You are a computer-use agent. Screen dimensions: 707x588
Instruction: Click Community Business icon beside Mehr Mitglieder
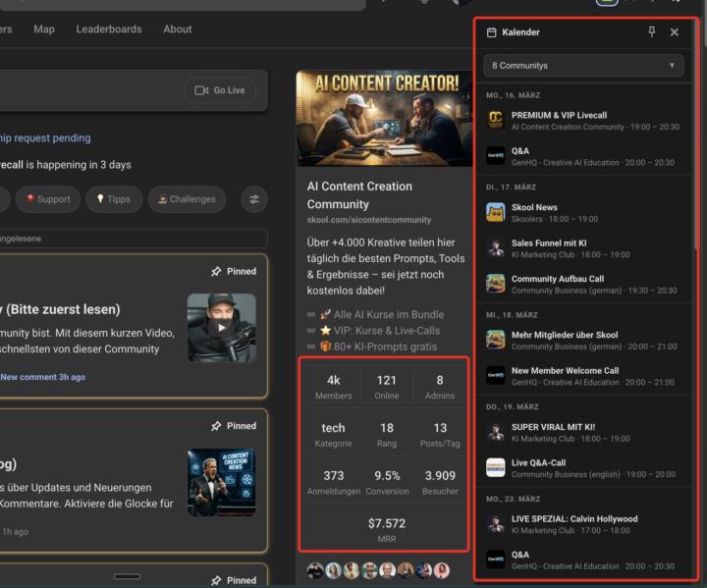pyautogui.click(x=496, y=340)
